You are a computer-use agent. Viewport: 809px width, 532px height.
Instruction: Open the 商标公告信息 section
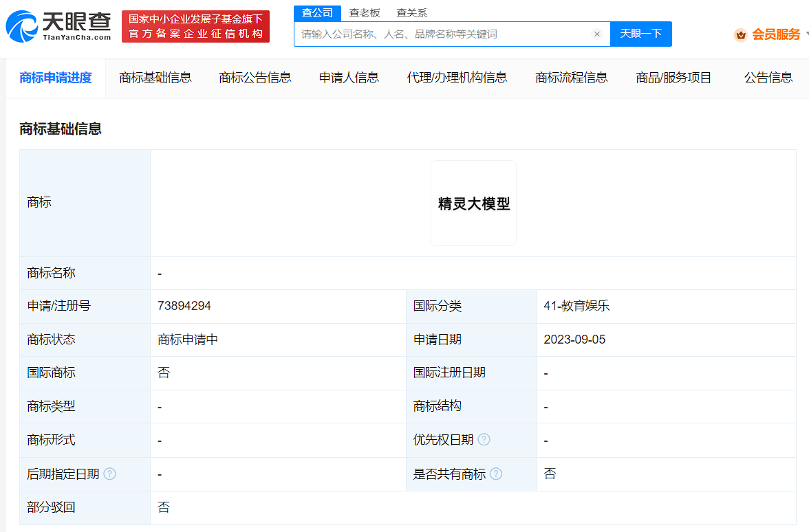pyautogui.click(x=255, y=78)
